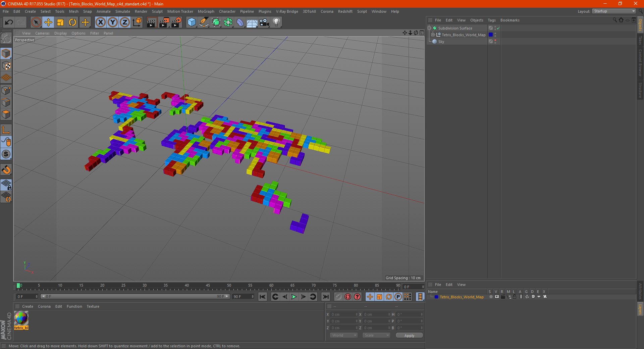Enable the Axis mode icon

click(6, 130)
